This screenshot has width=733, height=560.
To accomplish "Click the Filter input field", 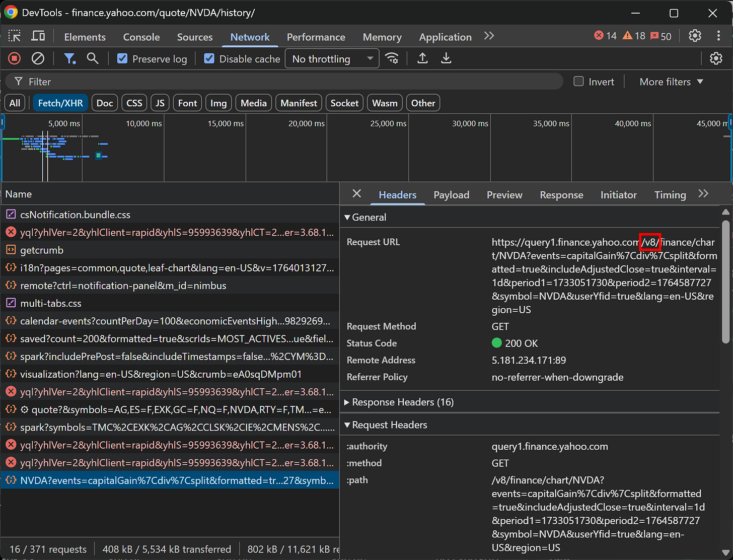I will 201,81.
